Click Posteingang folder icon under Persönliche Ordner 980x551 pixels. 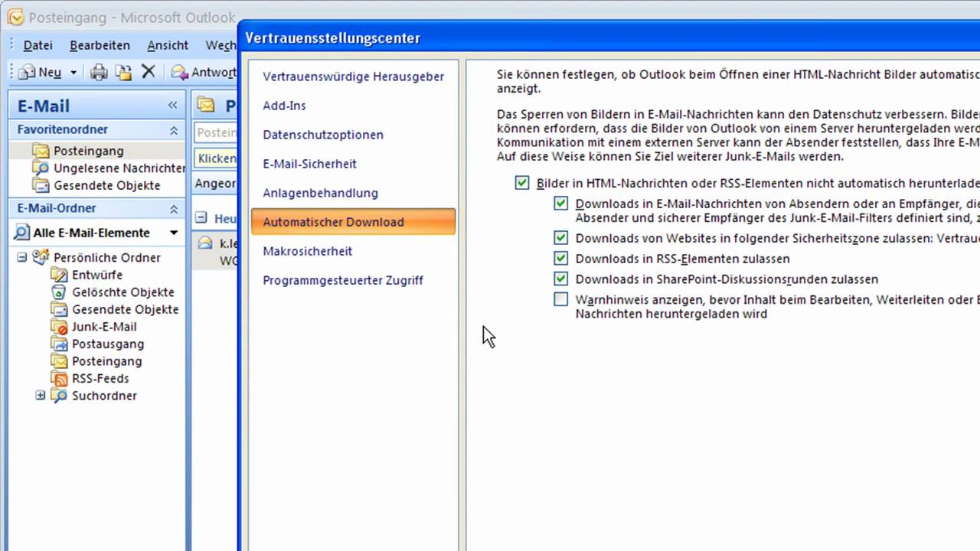59,361
